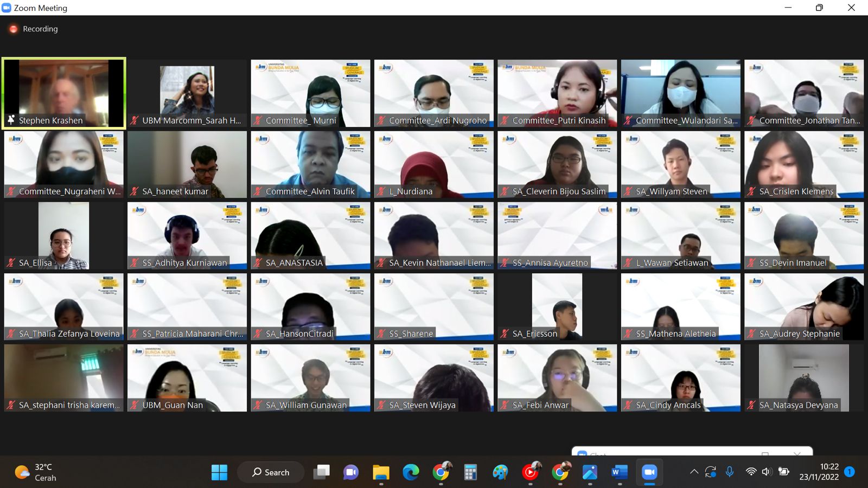
Task: Click the taskbar Search box
Action: (x=271, y=472)
